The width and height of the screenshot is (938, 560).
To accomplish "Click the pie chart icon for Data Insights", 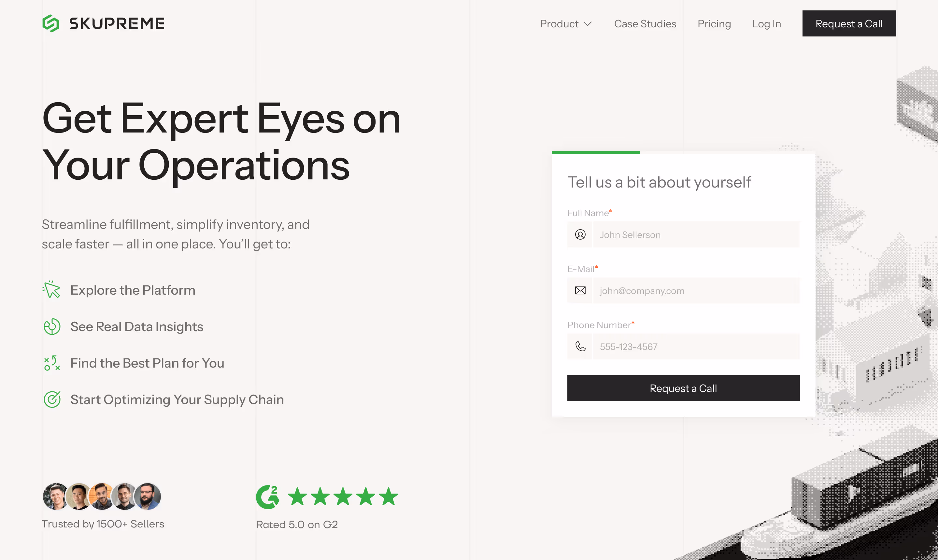I will pyautogui.click(x=52, y=327).
